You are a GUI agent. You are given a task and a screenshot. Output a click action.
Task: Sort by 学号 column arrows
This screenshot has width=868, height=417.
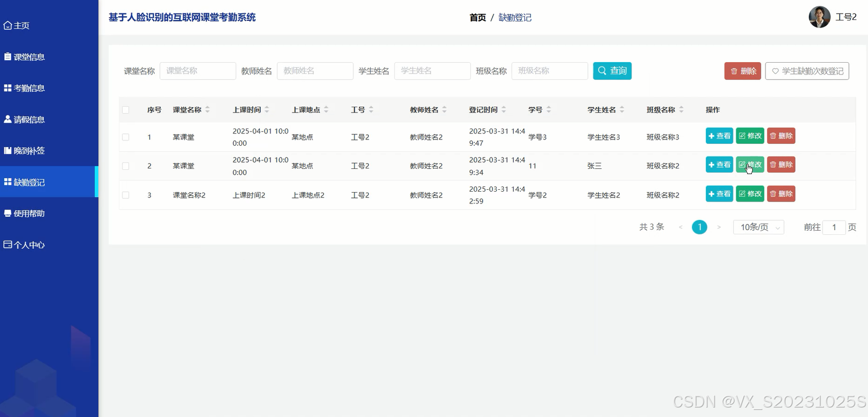pos(548,110)
